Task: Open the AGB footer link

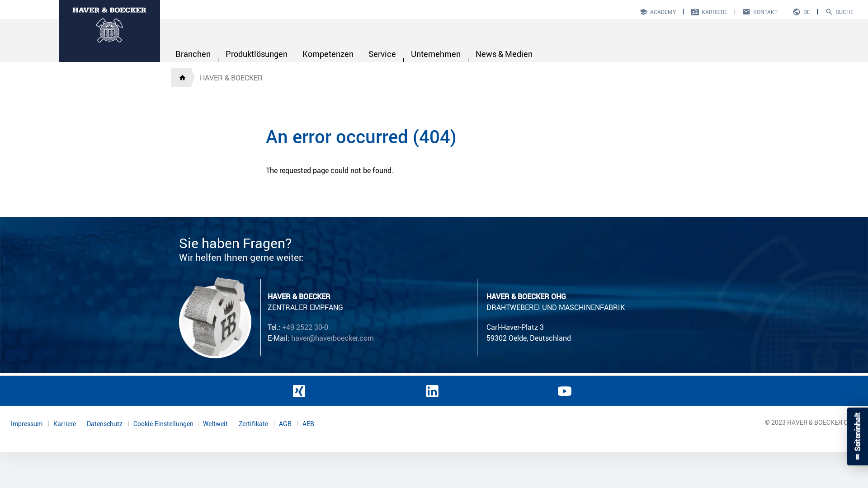Action: pyautogui.click(x=285, y=424)
